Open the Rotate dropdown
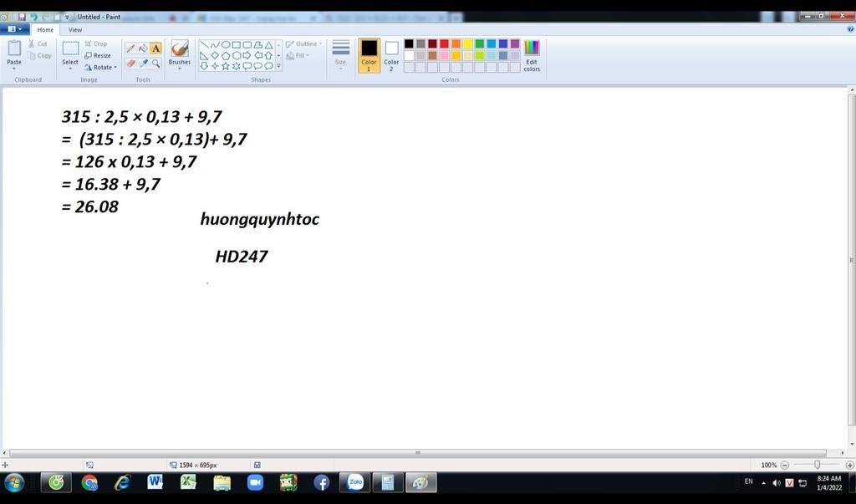The height and width of the screenshot is (504, 856). 100,67
